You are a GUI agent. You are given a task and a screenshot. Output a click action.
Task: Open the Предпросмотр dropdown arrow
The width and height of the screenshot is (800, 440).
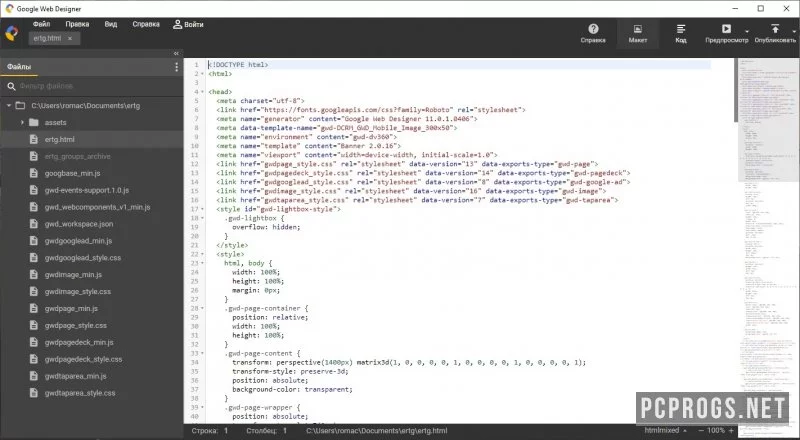[747, 32]
